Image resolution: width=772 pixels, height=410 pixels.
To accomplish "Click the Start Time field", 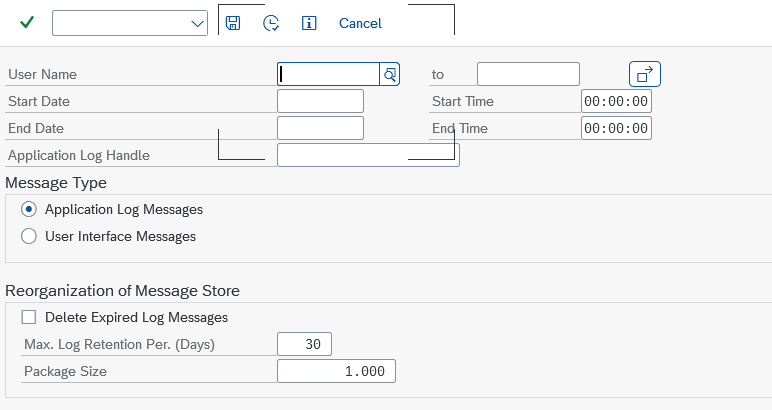I will [616, 101].
